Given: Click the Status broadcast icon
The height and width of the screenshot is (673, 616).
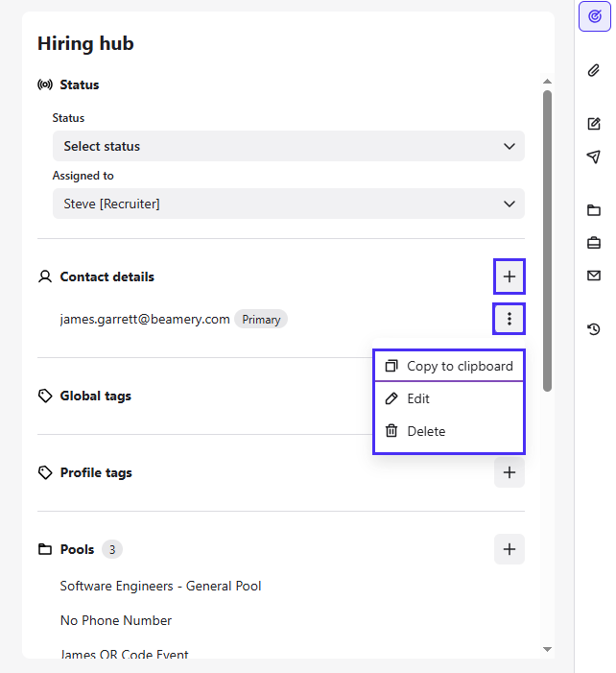Looking at the screenshot, I should [x=45, y=84].
